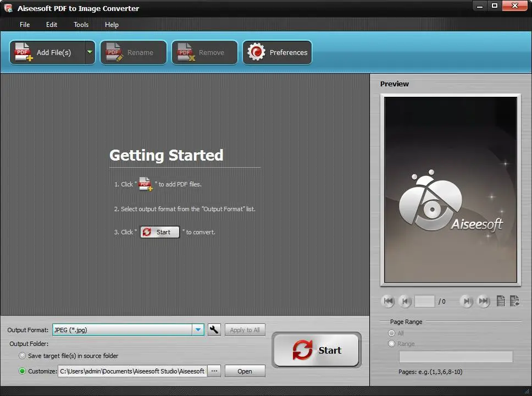Click the Add File(s) PDF icon

22,52
